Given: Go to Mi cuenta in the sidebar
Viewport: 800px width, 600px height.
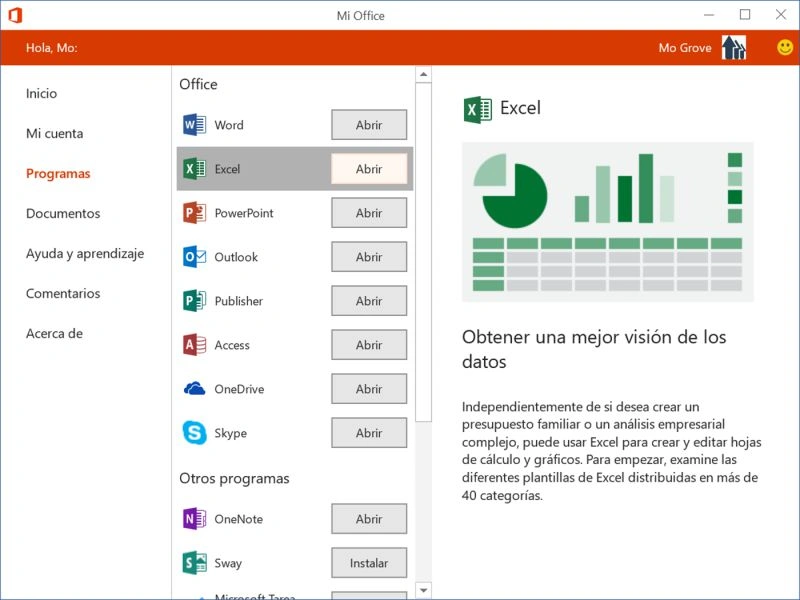Looking at the screenshot, I should [x=55, y=133].
